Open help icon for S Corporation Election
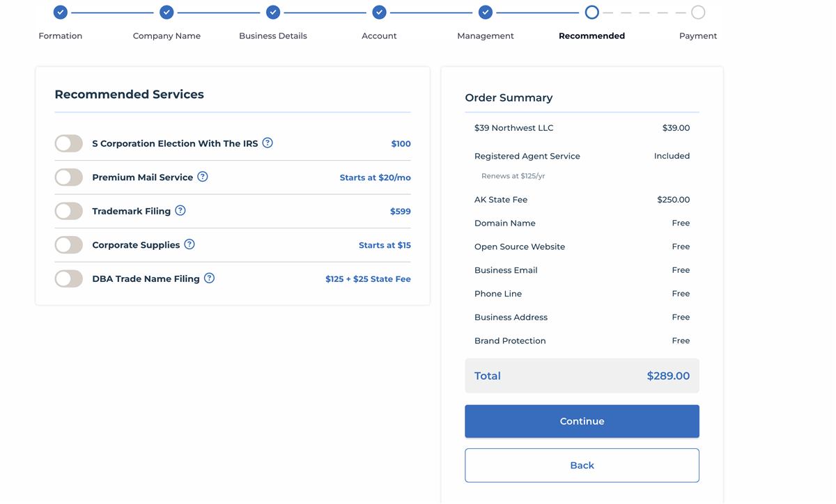The width and height of the screenshot is (836, 504). click(x=268, y=143)
